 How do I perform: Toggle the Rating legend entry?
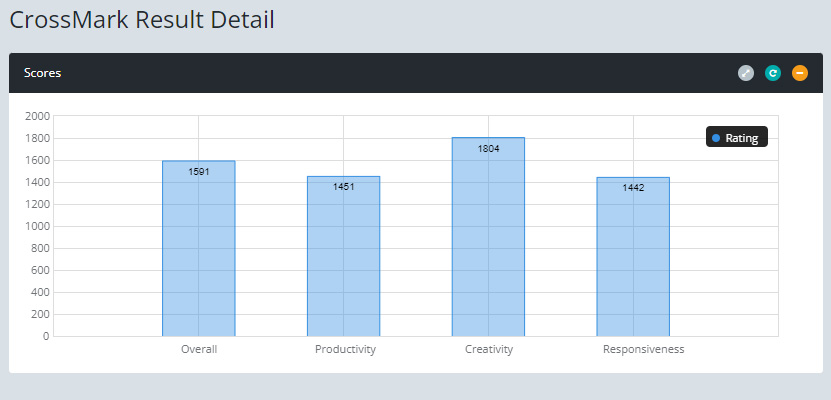point(737,138)
